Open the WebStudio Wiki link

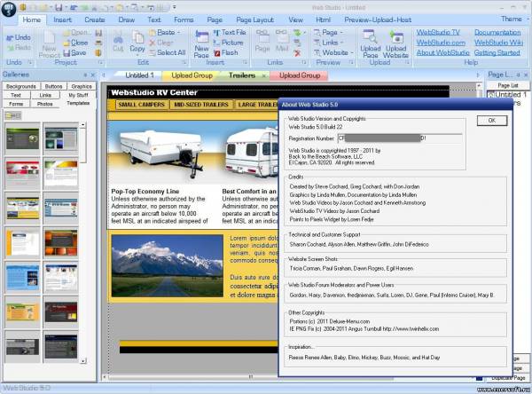pyautogui.click(x=498, y=43)
